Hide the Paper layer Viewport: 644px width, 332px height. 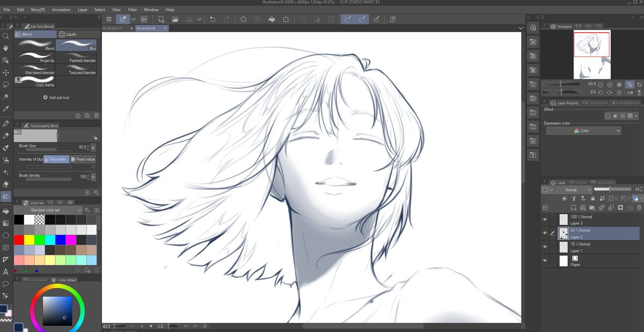click(545, 261)
